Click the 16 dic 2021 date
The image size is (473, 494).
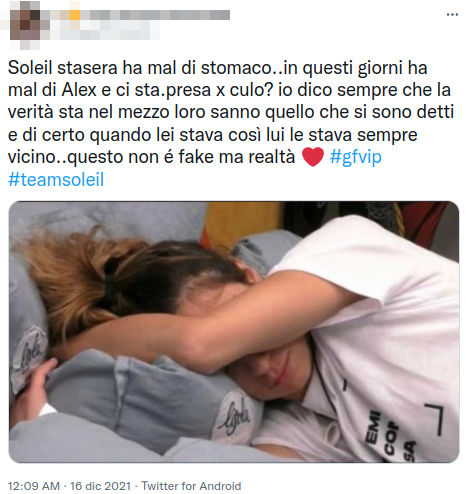100,486
